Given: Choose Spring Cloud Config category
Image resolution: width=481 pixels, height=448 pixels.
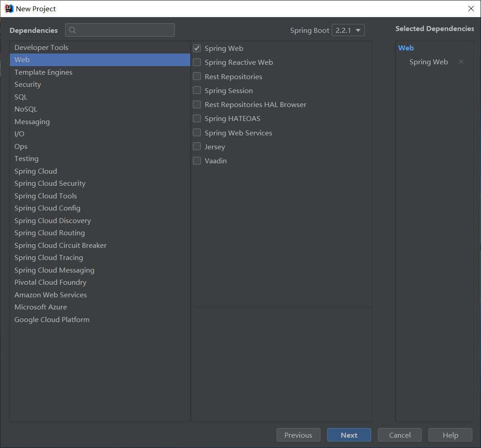Looking at the screenshot, I should (100, 208).
